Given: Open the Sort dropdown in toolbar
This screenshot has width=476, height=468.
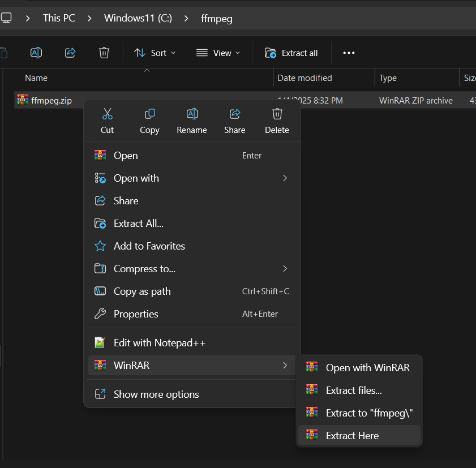Looking at the screenshot, I should point(155,53).
